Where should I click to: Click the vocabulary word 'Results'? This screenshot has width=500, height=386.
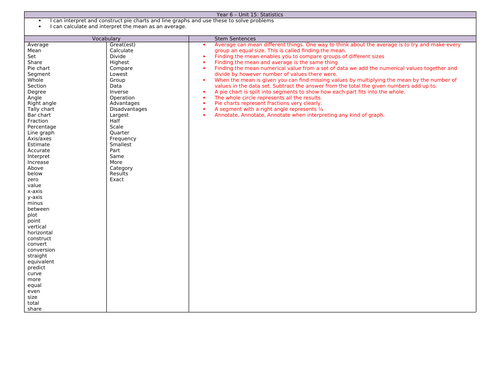119,174
